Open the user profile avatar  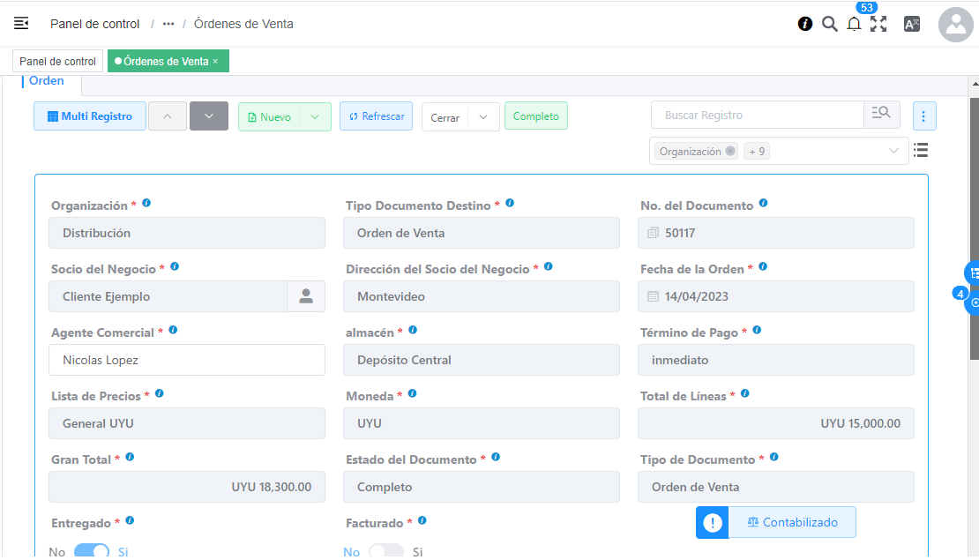955,25
